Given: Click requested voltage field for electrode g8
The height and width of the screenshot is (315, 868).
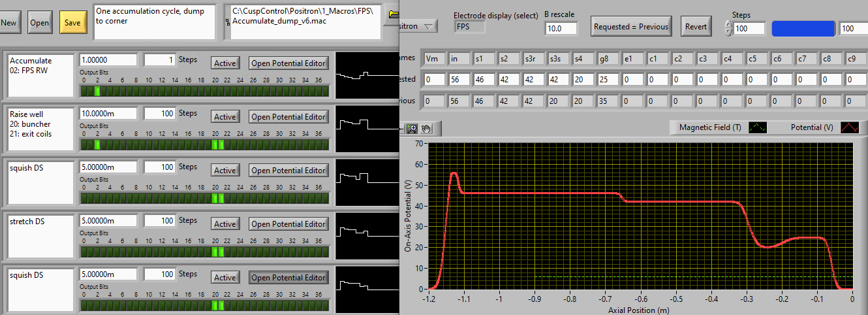Looking at the screenshot, I should coord(608,80).
